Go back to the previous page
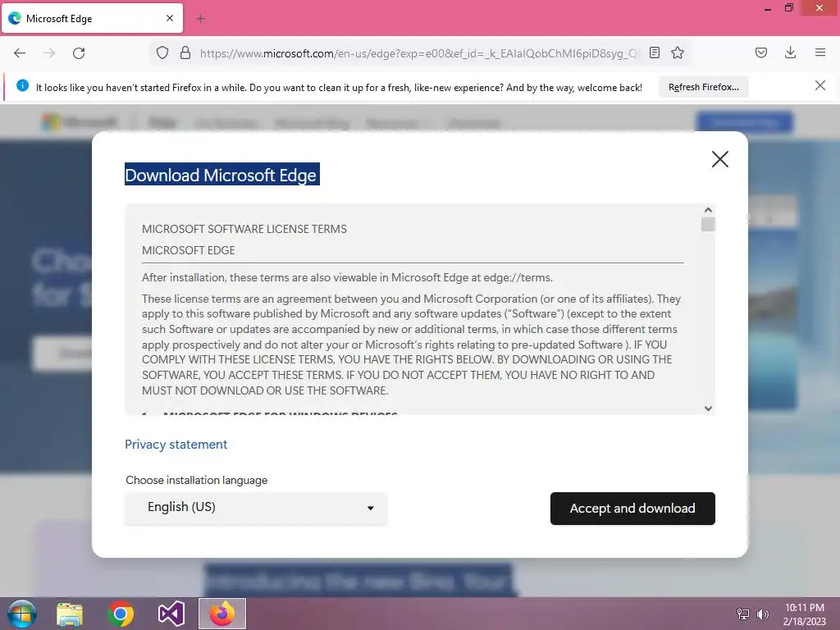The image size is (840, 630). click(x=20, y=53)
